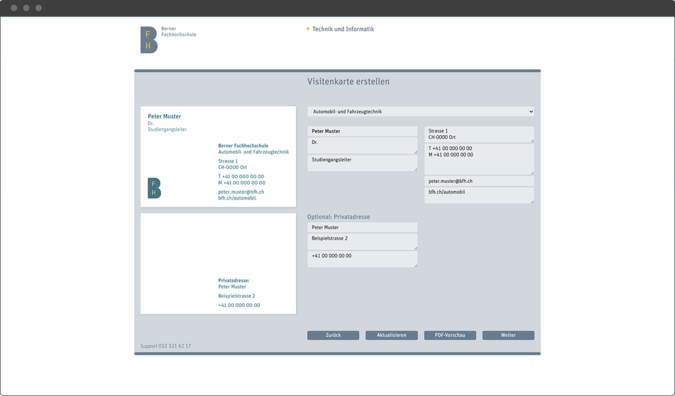Refresh preview with the Aktualisieren button
The width and height of the screenshot is (675, 396).
(x=392, y=335)
